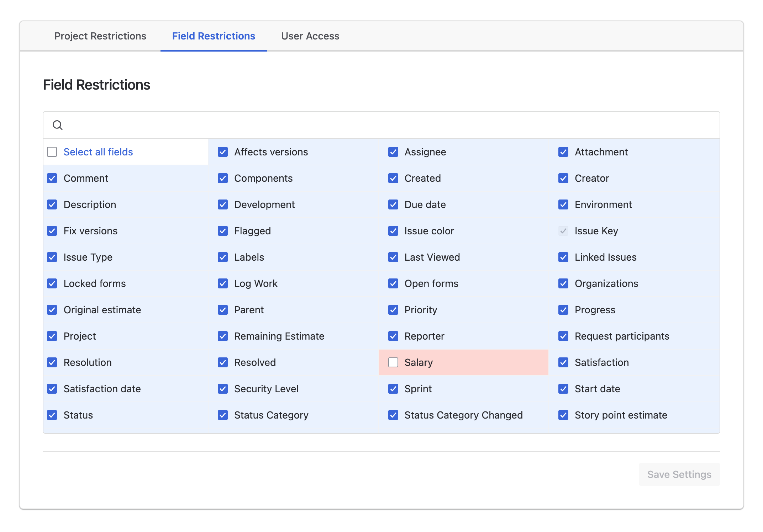Focus the field search input box
The height and width of the screenshot is (532, 763).
tap(381, 125)
